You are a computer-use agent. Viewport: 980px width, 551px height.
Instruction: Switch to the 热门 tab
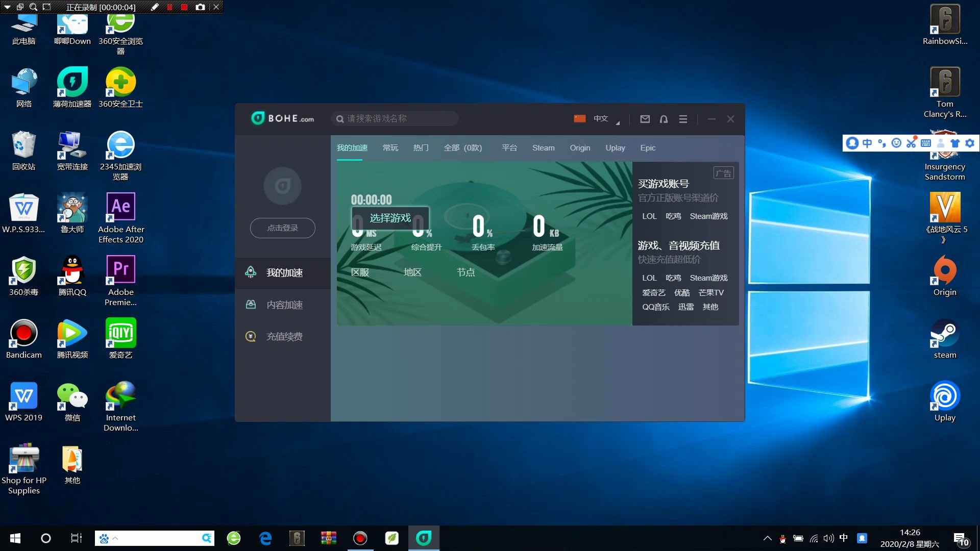(421, 148)
